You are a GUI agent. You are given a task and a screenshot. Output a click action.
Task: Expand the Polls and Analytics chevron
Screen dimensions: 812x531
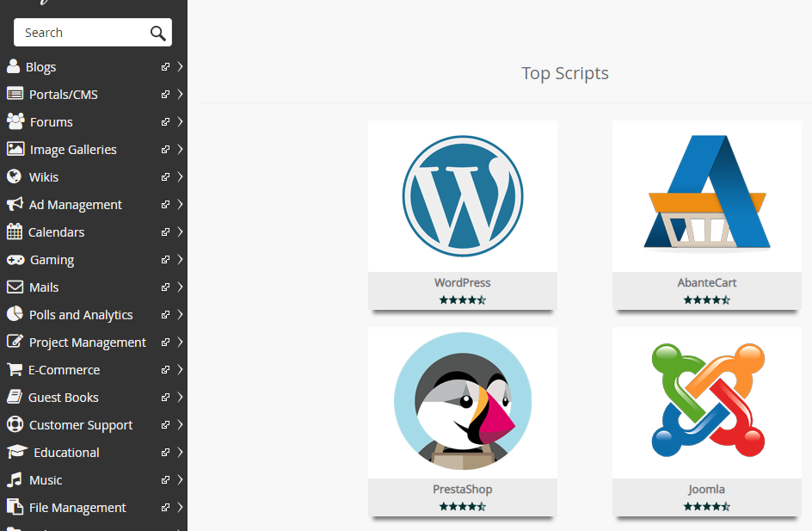pyautogui.click(x=180, y=314)
